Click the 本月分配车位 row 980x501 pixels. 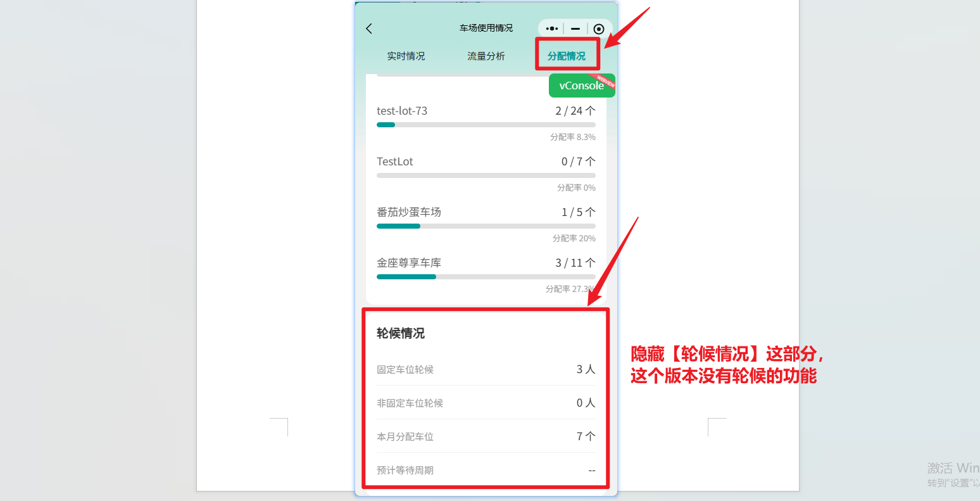[486, 436]
